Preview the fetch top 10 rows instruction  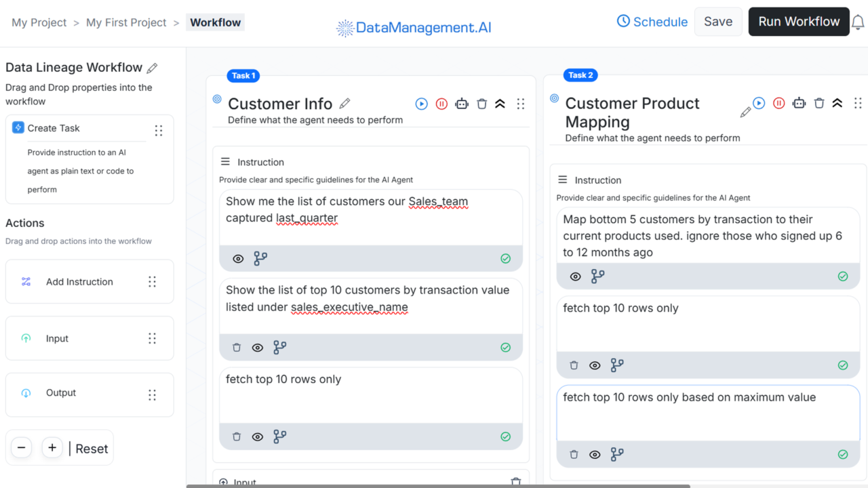pos(257,436)
